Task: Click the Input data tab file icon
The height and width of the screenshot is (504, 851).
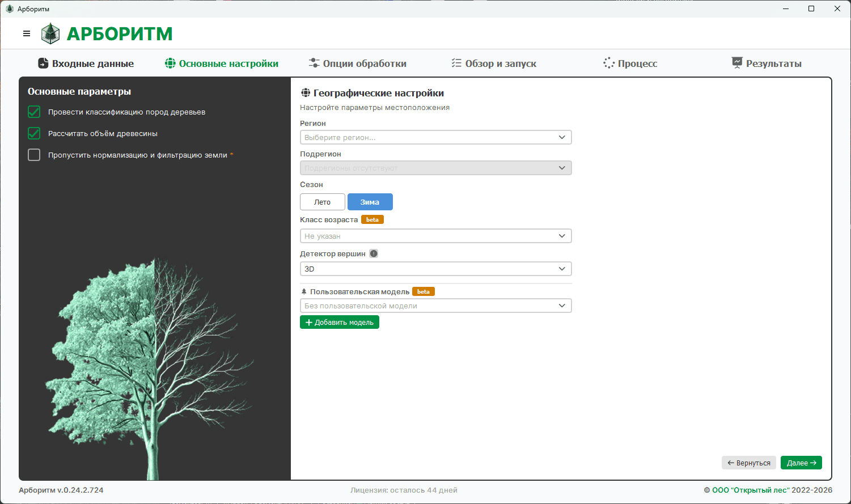Action: point(43,63)
